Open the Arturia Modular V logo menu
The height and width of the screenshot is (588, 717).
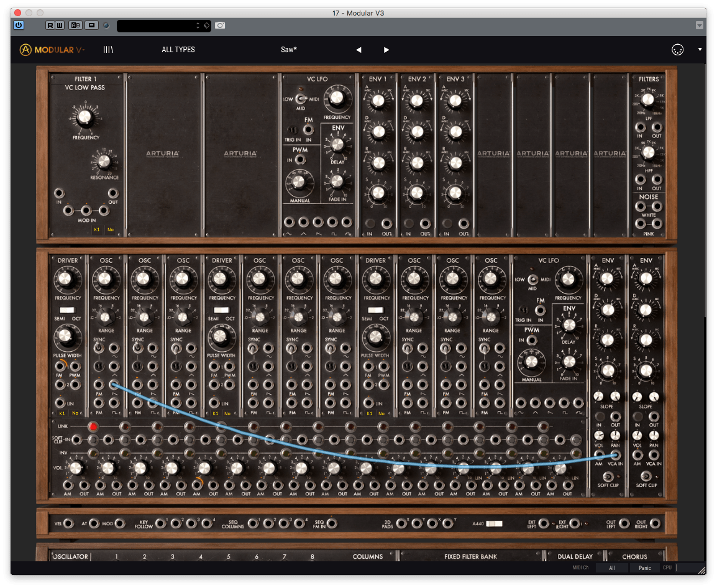coord(52,50)
